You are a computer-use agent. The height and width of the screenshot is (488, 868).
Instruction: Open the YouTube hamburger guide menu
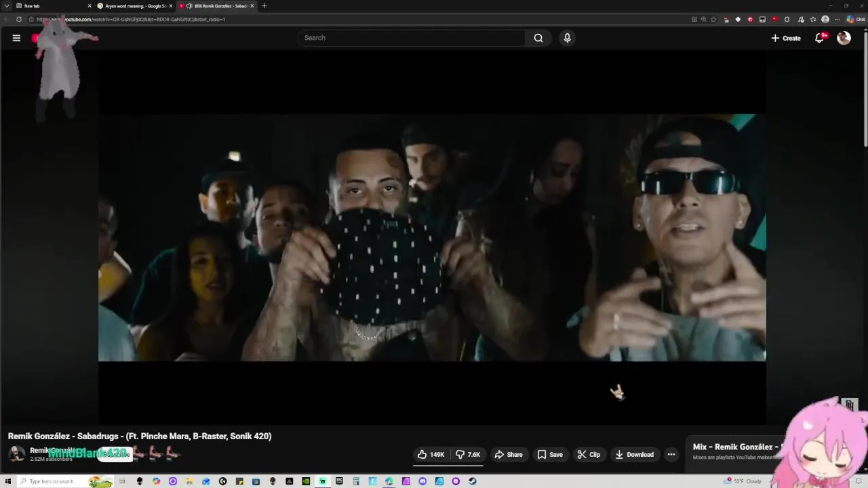[16, 38]
